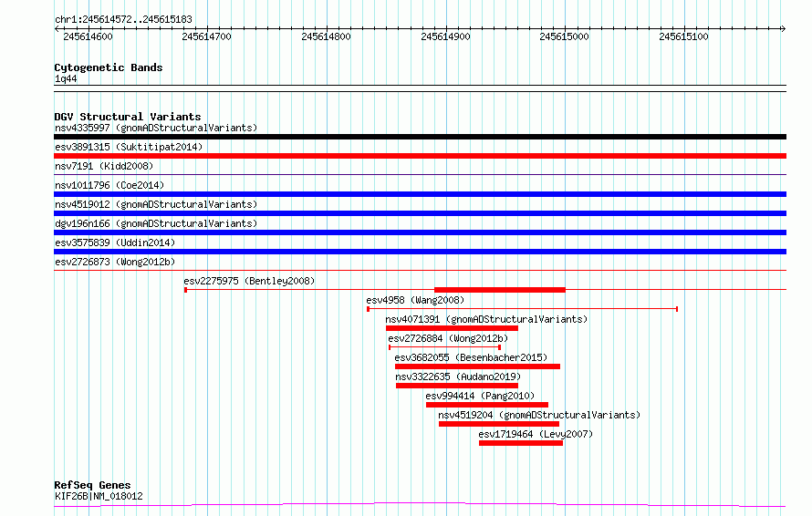The width and height of the screenshot is (812, 516).
Task: Click the thin red line of esv2726884
Action: pos(445,347)
